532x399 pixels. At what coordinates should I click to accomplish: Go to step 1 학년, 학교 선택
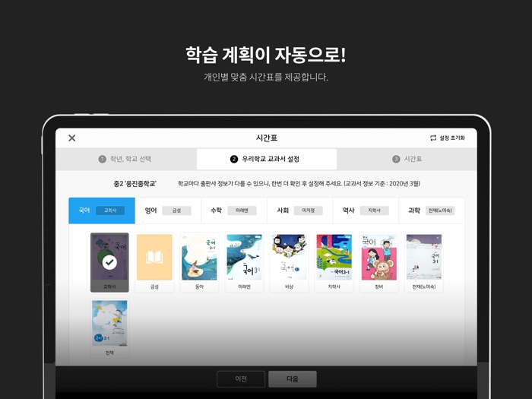coord(126,159)
